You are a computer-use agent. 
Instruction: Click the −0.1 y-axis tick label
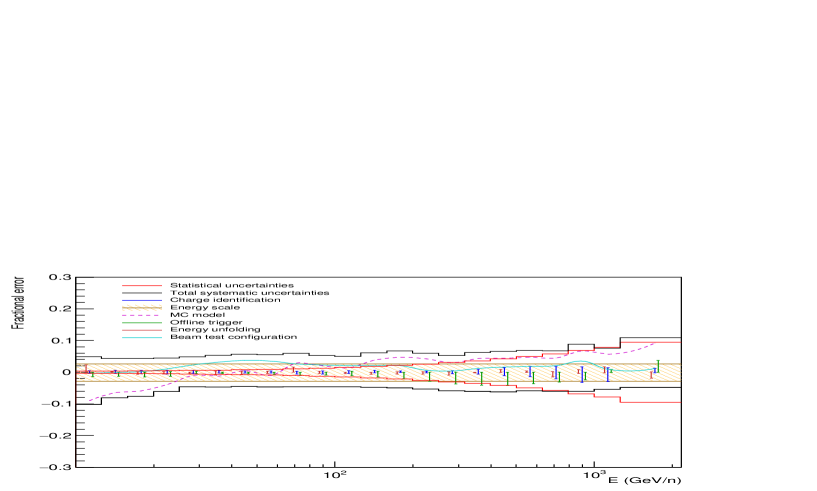click(x=56, y=404)
